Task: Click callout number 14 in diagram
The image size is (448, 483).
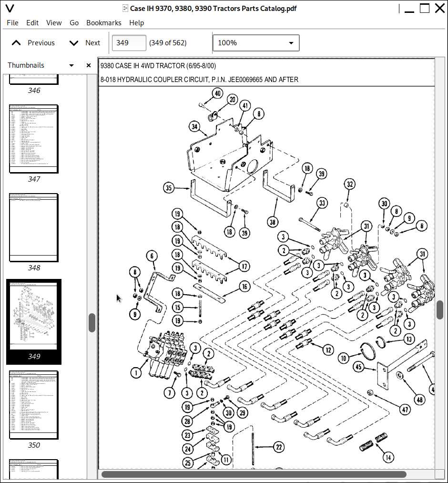Action: (x=388, y=458)
